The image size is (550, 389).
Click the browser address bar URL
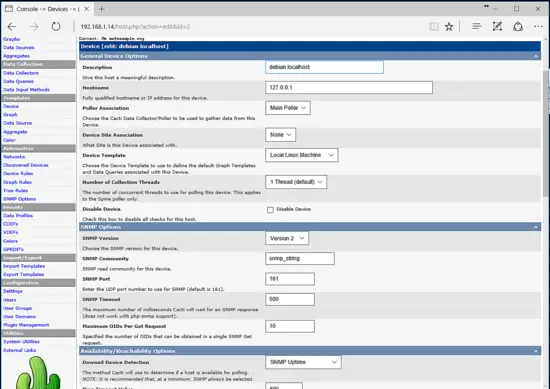tap(135, 27)
